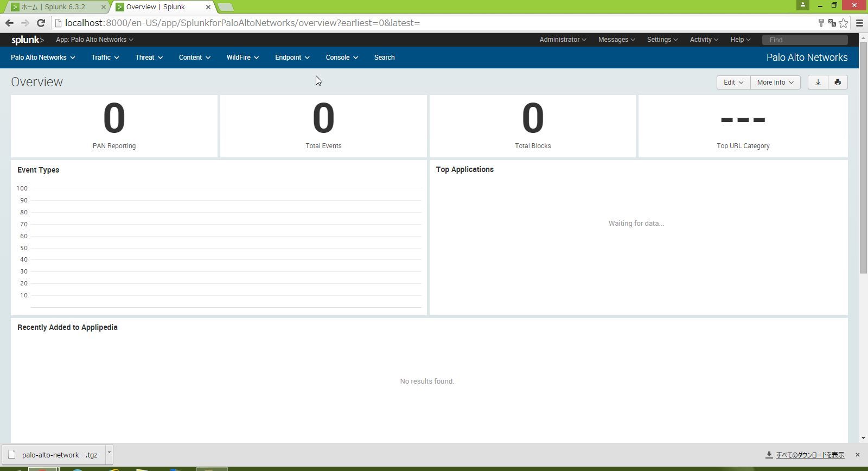Open Chrome hamburger menu
This screenshot has width=868, height=471.
(859, 23)
